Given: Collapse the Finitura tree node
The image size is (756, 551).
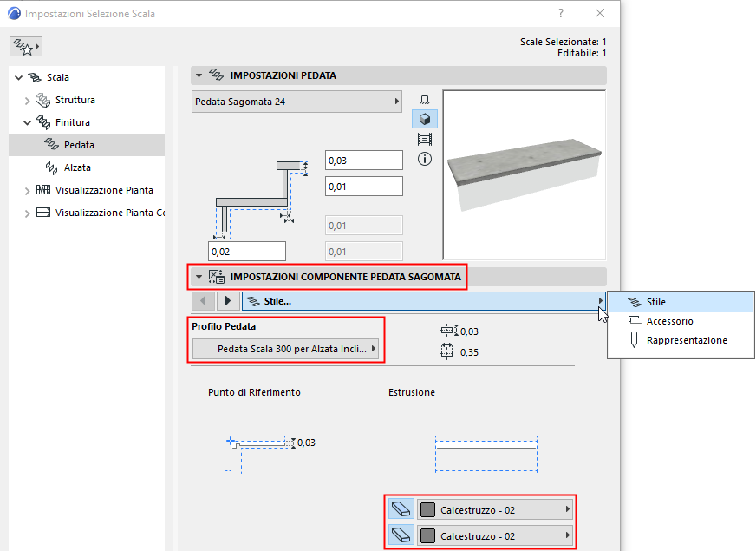Looking at the screenshot, I should 28,123.
